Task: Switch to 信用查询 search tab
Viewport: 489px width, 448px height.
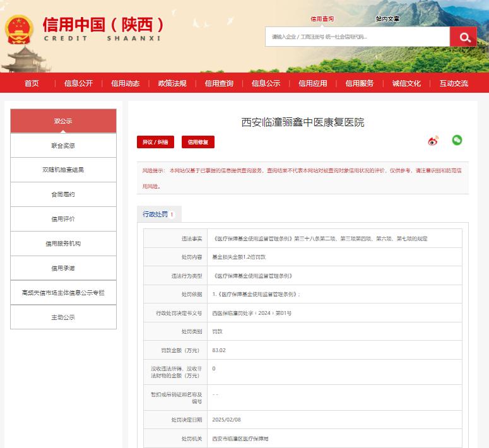Action: [322, 19]
